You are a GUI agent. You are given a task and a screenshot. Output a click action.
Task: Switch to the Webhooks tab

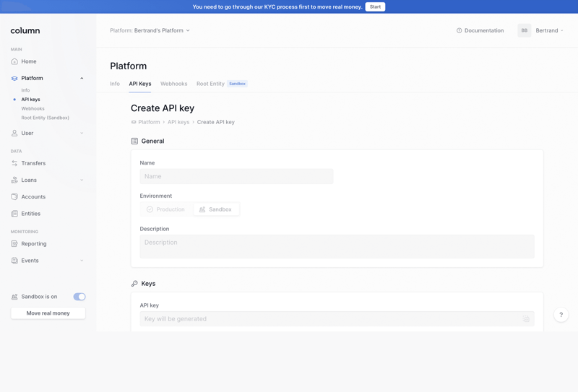coord(173,84)
